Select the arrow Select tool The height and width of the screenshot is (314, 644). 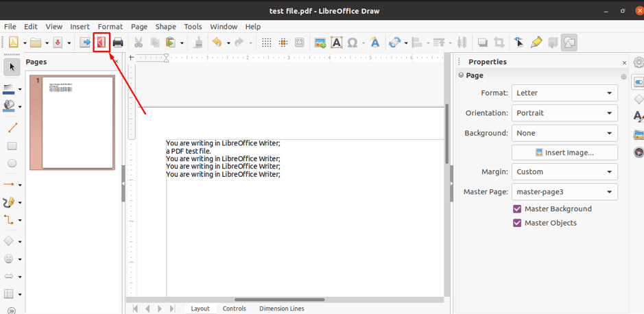tap(12, 67)
